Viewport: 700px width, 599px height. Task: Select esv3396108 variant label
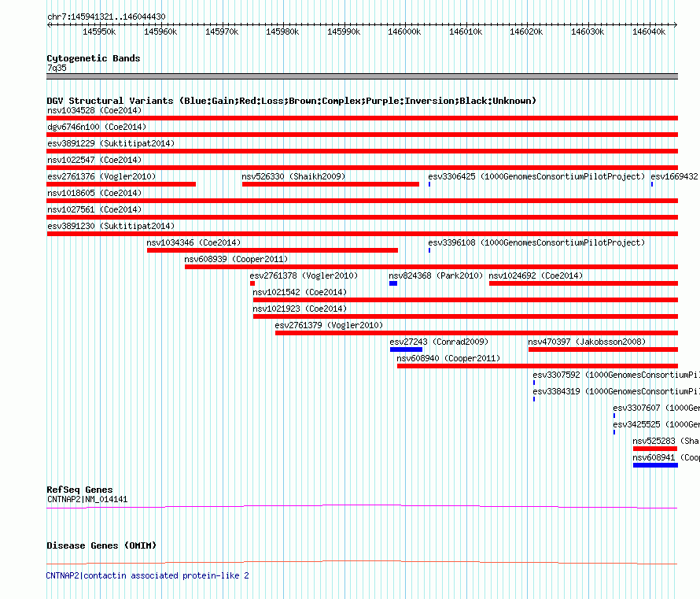[536, 242]
